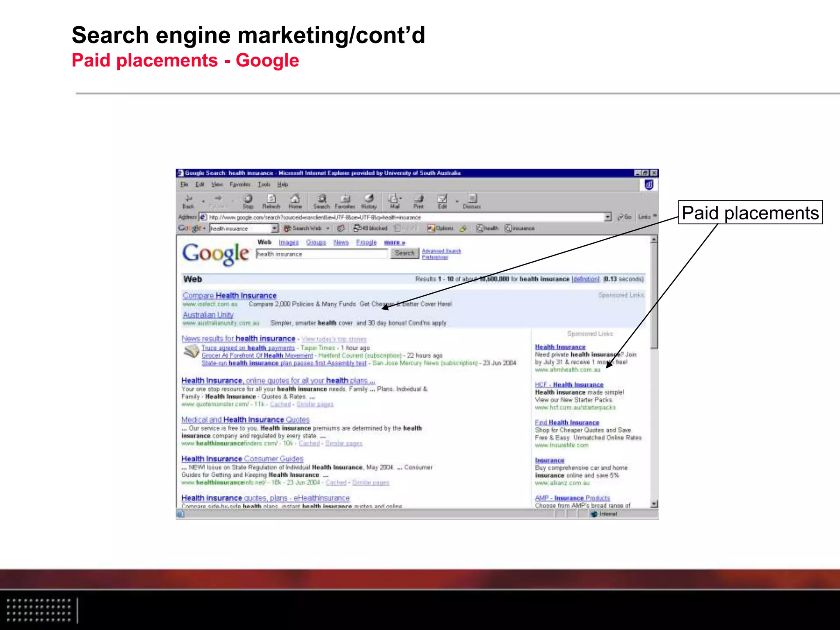Click the vertical scrollbar down arrow
This screenshot has width=840, height=630.
[654, 504]
